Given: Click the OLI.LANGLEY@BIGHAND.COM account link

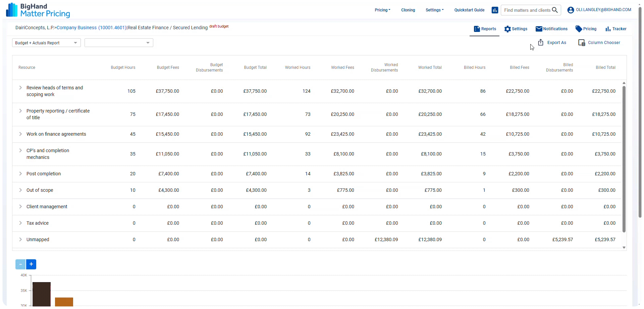Looking at the screenshot, I should [x=603, y=10].
